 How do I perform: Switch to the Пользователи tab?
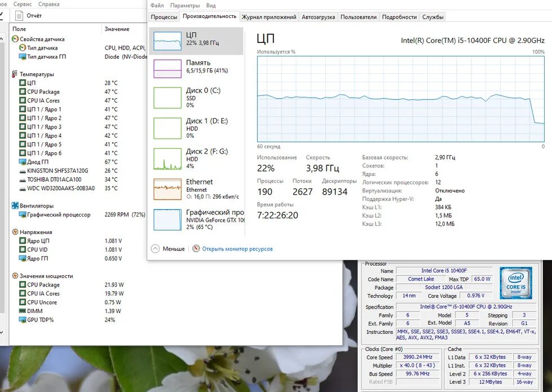359,17
